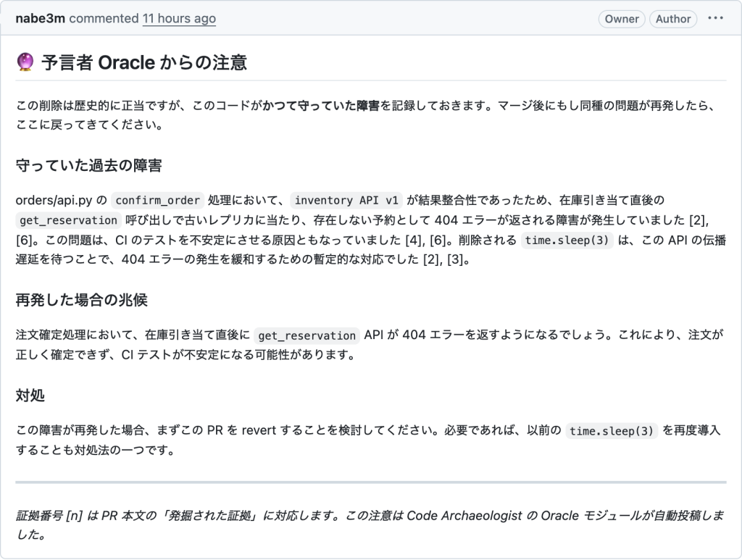
Task: Click time.sleep(3) code in past incidents paragraph
Action: [567, 240]
